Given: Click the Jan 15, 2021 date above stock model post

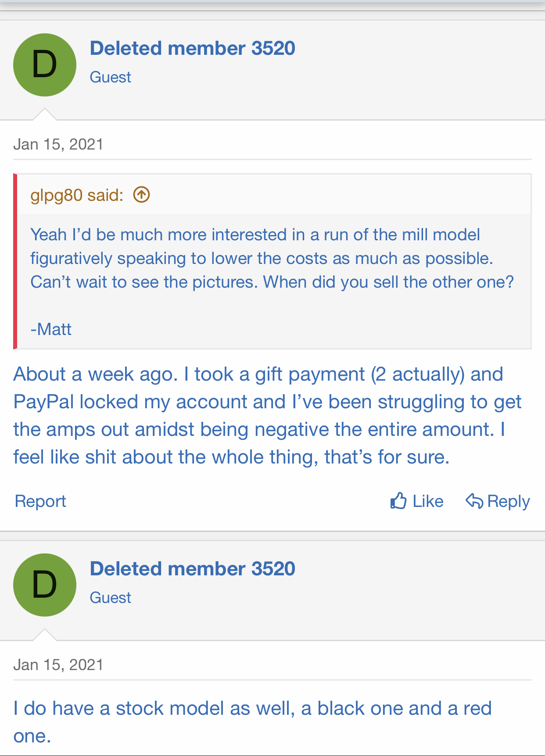Looking at the screenshot, I should (58, 665).
